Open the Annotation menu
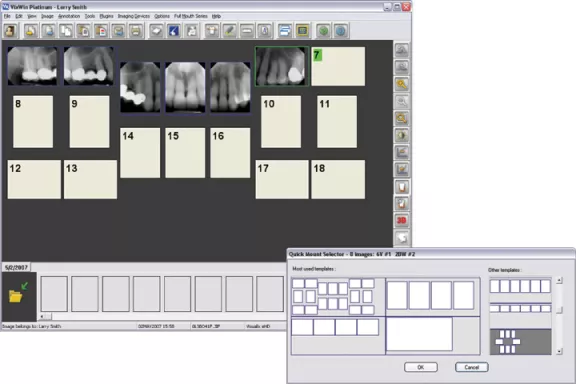Viewport: 576px width, 384px height. [69, 16]
